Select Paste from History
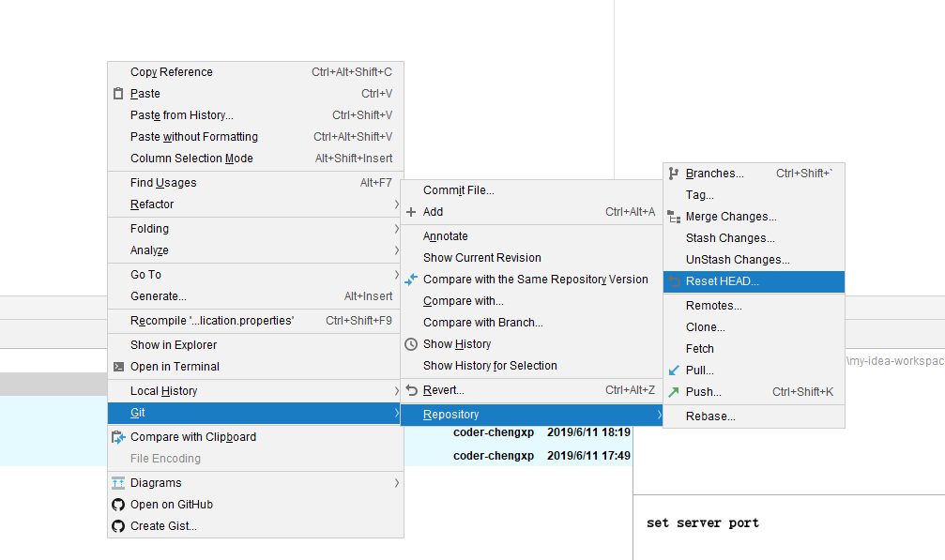The width and height of the screenshot is (945, 560). (255, 115)
